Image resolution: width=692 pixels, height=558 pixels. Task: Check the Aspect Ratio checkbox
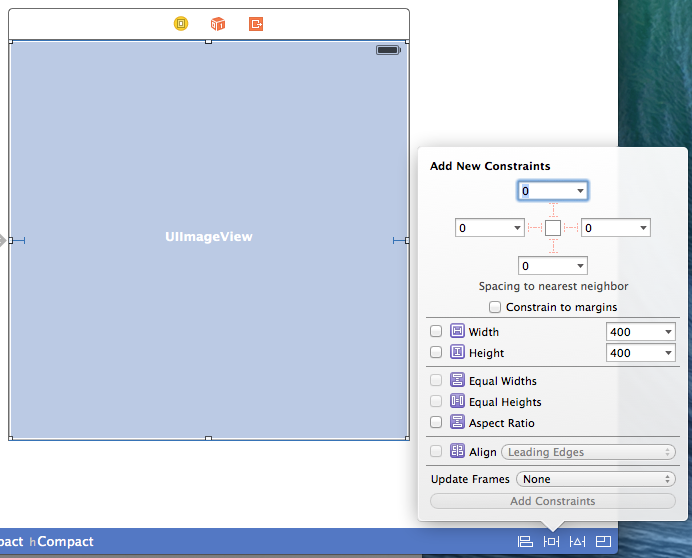click(x=436, y=422)
